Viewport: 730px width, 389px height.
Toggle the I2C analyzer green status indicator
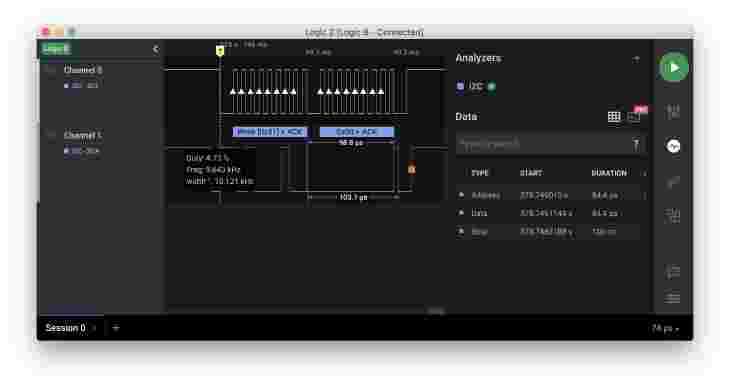pos(491,86)
